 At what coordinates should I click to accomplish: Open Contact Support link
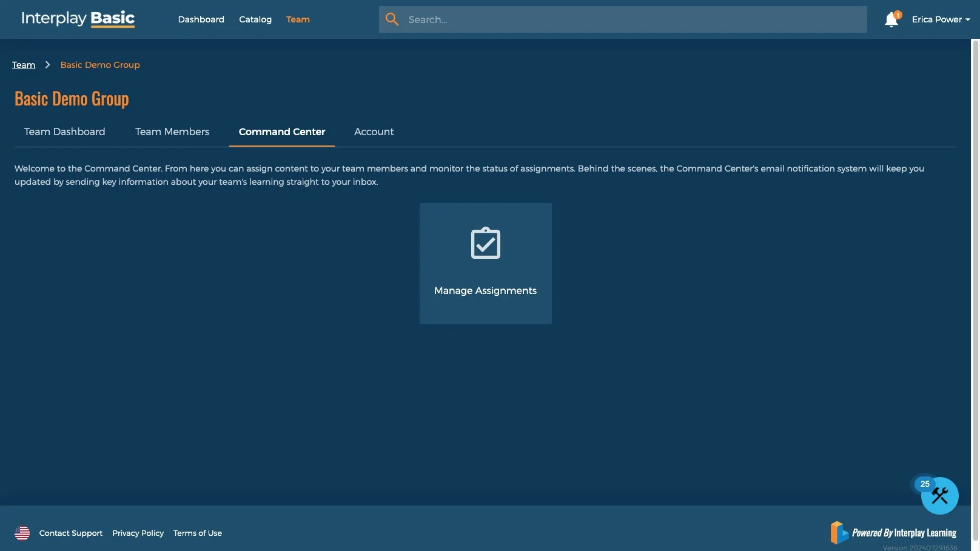tap(71, 533)
